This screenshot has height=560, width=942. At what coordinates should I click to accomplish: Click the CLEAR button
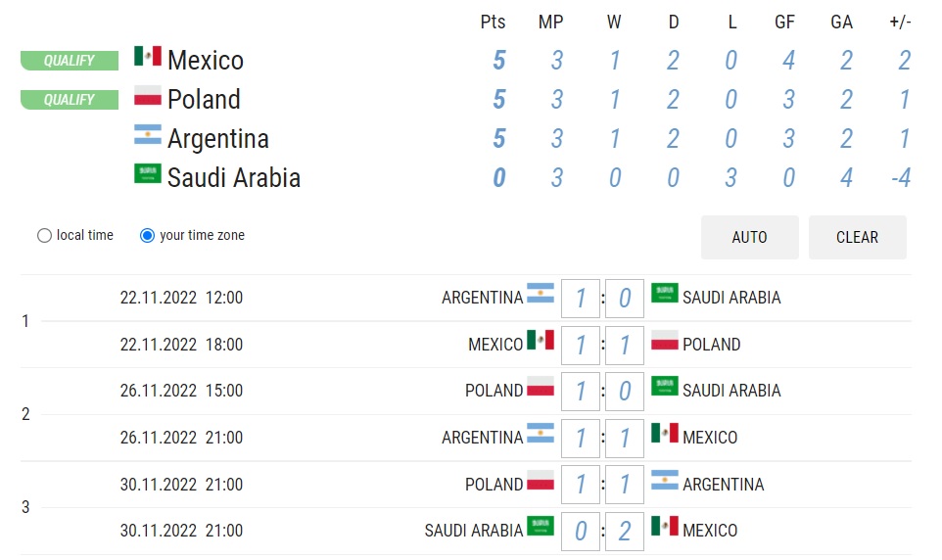tap(857, 237)
